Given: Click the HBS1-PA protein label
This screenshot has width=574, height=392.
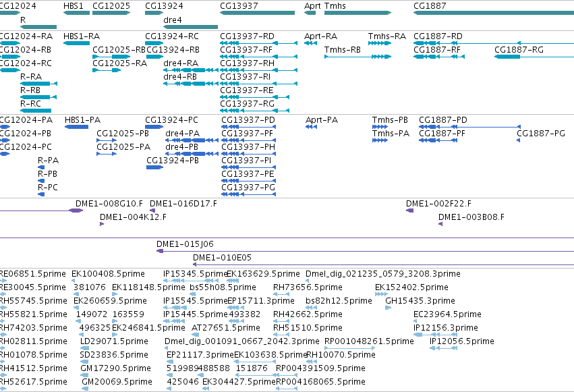Looking at the screenshot, I should [x=83, y=120].
